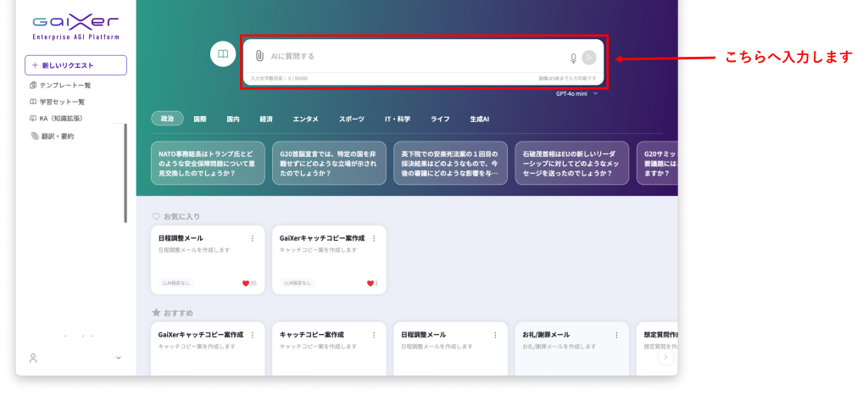Click the sidebar vertical scrollbar
The height and width of the screenshot is (395, 868).
(125, 172)
